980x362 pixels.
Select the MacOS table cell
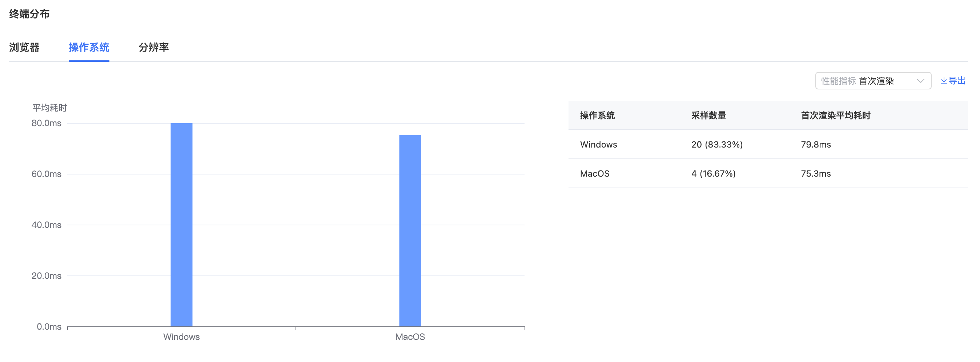point(595,174)
